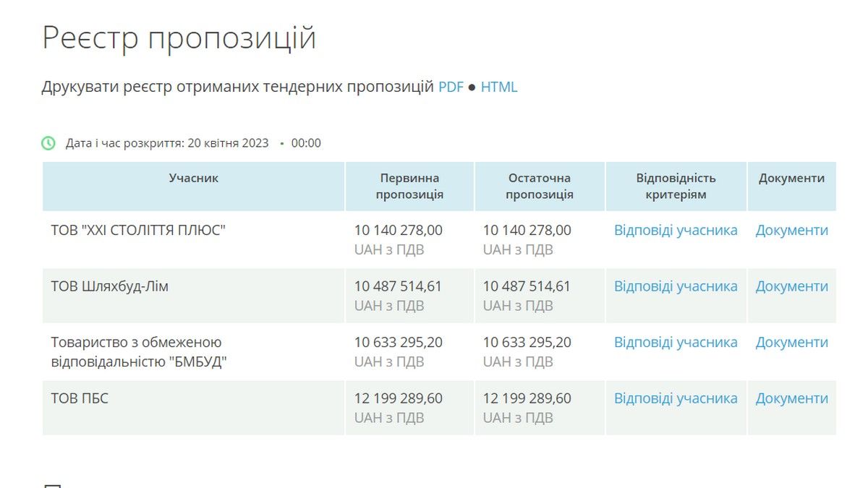
Task: Click the Документи column header
Action: coord(791,178)
